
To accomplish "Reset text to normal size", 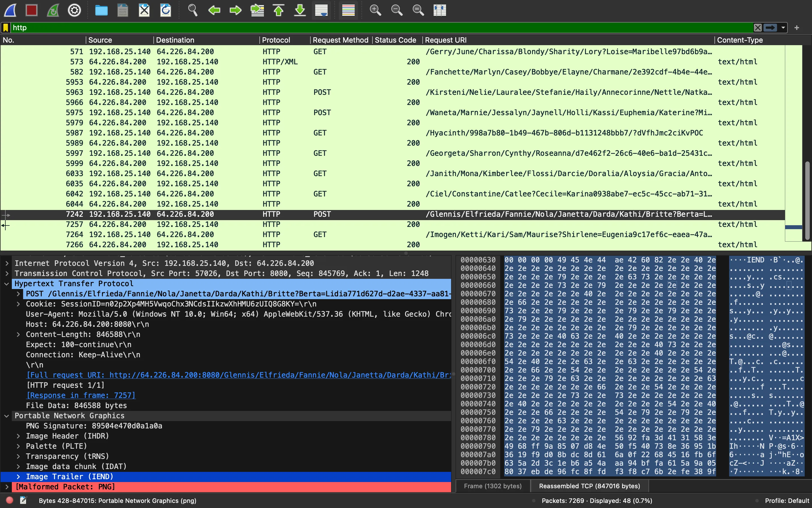I will click(418, 10).
